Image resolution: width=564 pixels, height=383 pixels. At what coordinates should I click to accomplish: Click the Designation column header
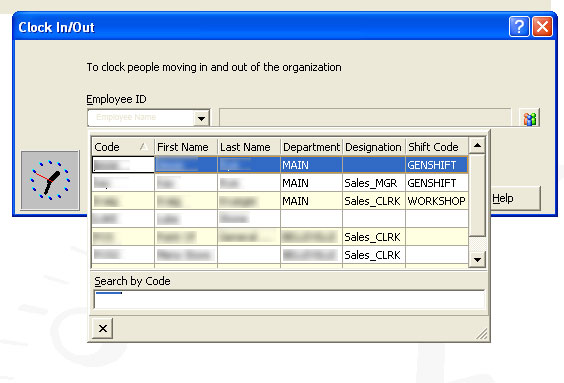[374, 147]
